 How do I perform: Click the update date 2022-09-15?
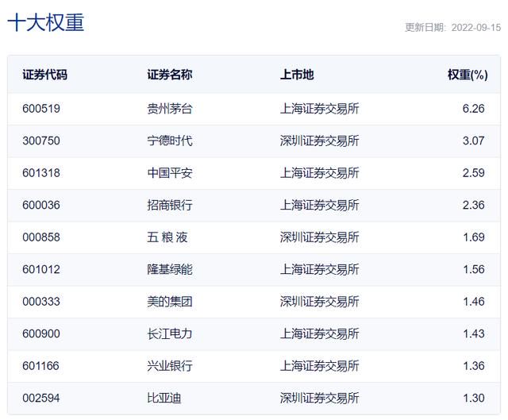(x=476, y=27)
